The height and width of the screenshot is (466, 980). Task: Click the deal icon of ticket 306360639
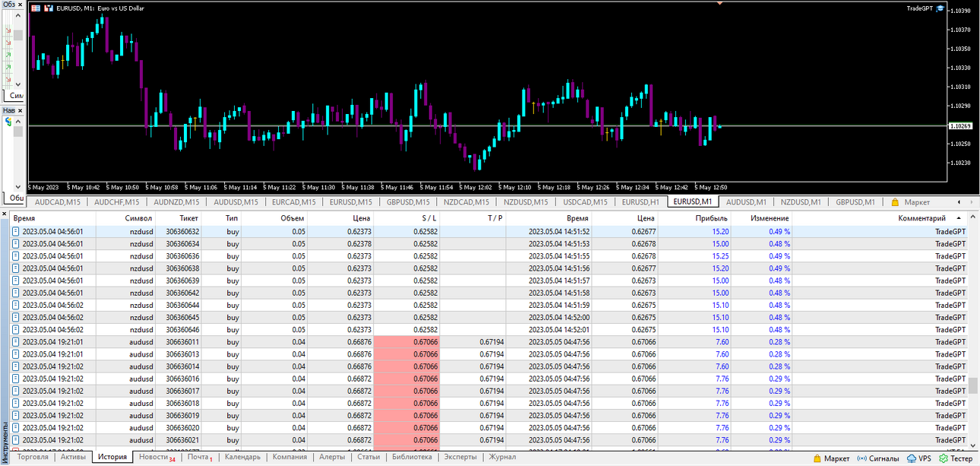[15, 281]
